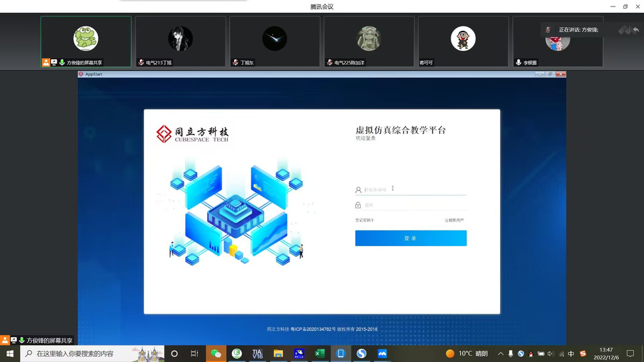
Task: Click the 注册新用户 register link
Action: click(x=454, y=220)
